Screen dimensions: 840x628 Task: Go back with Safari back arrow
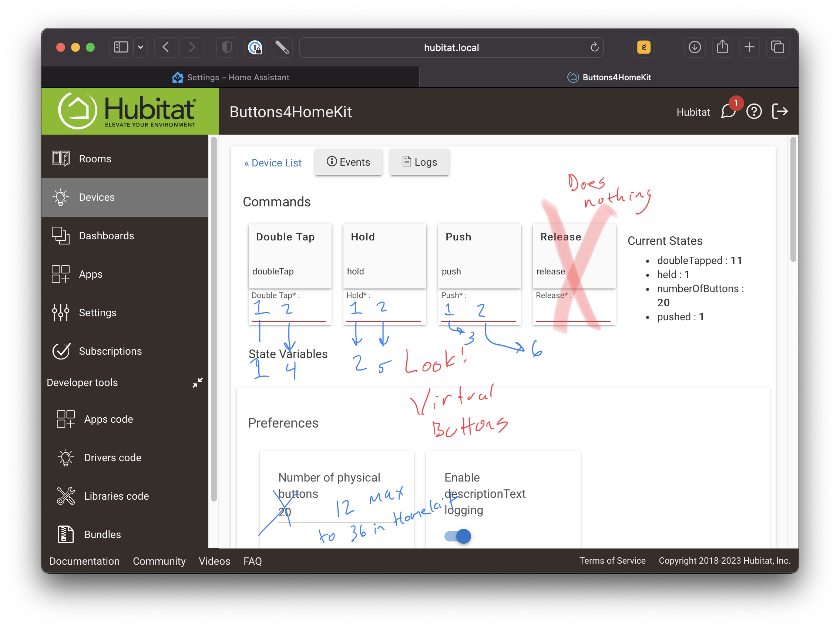click(x=166, y=47)
